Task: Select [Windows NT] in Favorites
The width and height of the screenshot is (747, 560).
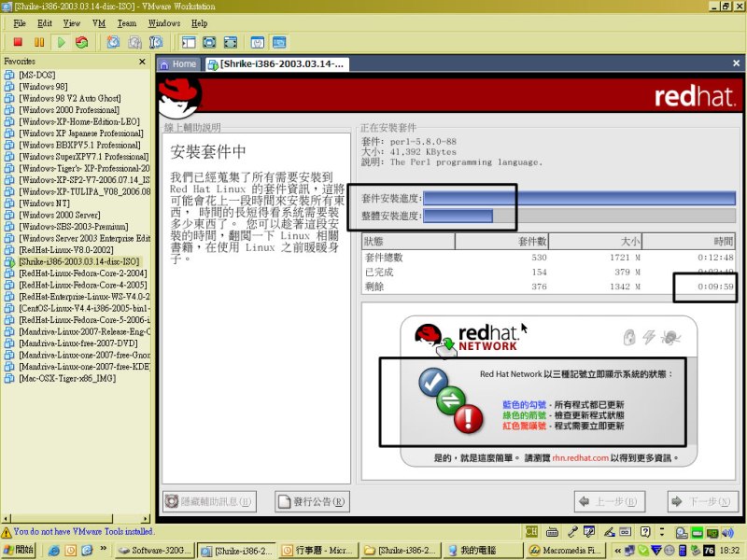Action: coord(44,203)
